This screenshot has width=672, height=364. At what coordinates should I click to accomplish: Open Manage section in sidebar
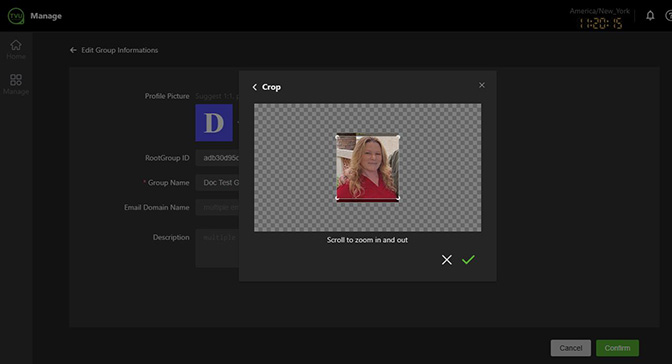pyautogui.click(x=16, y=84)
